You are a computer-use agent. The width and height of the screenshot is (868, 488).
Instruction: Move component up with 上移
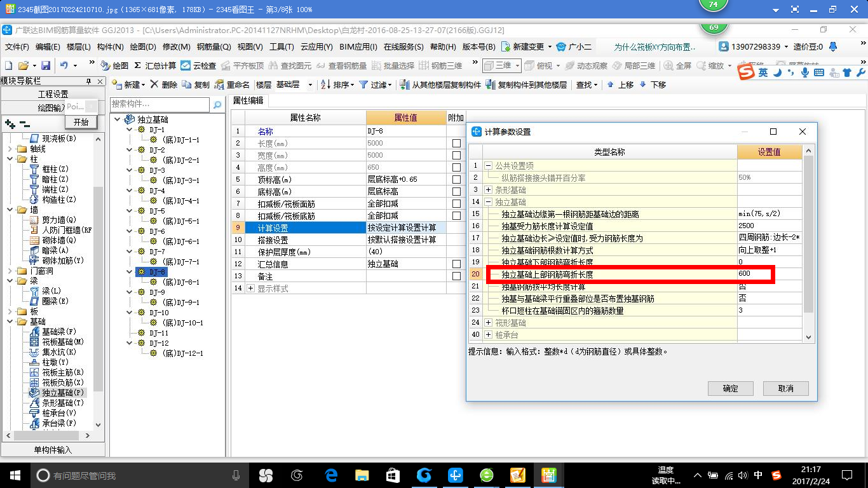click(621, 85)
